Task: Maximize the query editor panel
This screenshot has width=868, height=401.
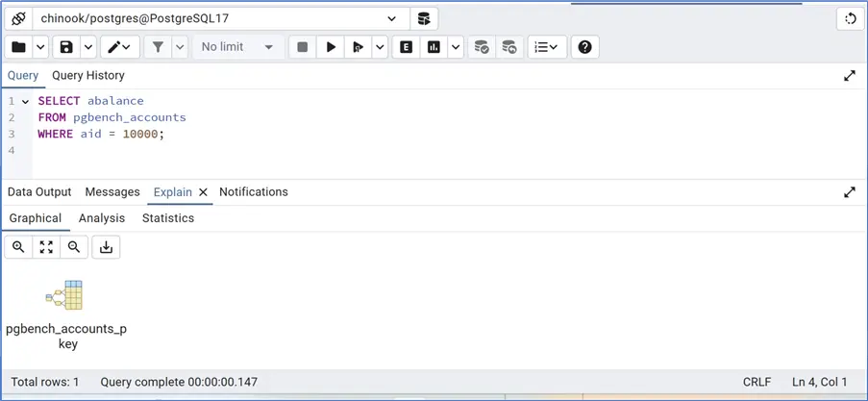Action: [850, 76]
